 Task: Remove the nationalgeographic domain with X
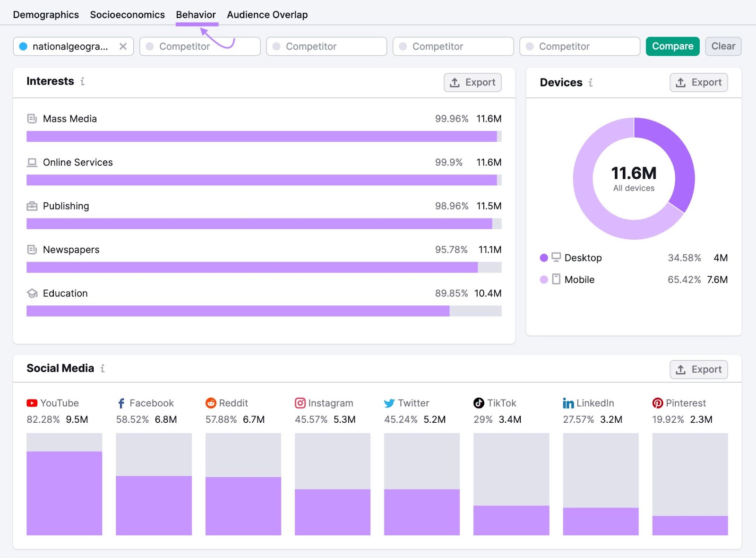(123, 46)
